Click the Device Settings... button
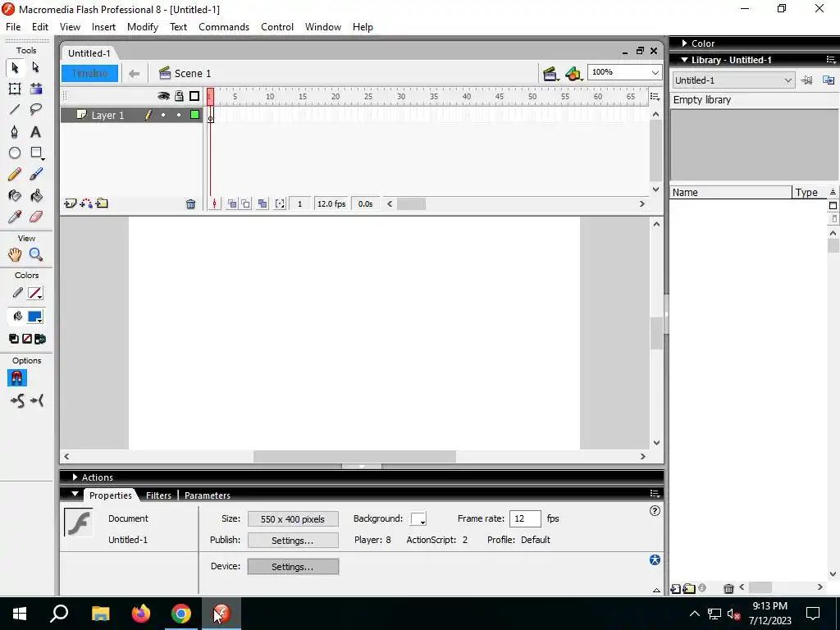 pyautogui.click(x=293, y=566)
